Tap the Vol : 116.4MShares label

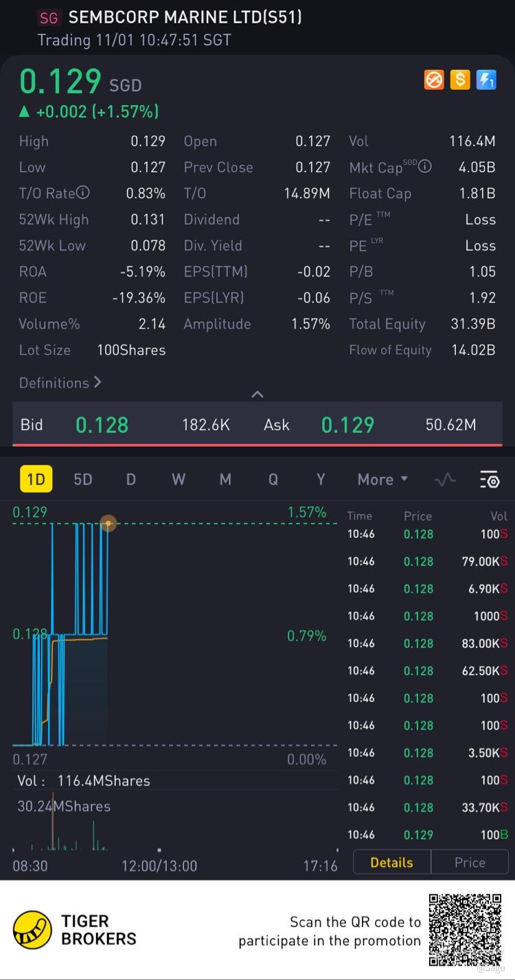pos(84,780)
